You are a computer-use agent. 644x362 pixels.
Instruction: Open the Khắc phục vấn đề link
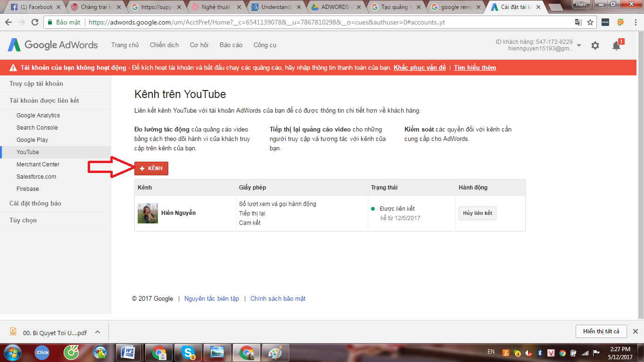[x=420, y=67]
